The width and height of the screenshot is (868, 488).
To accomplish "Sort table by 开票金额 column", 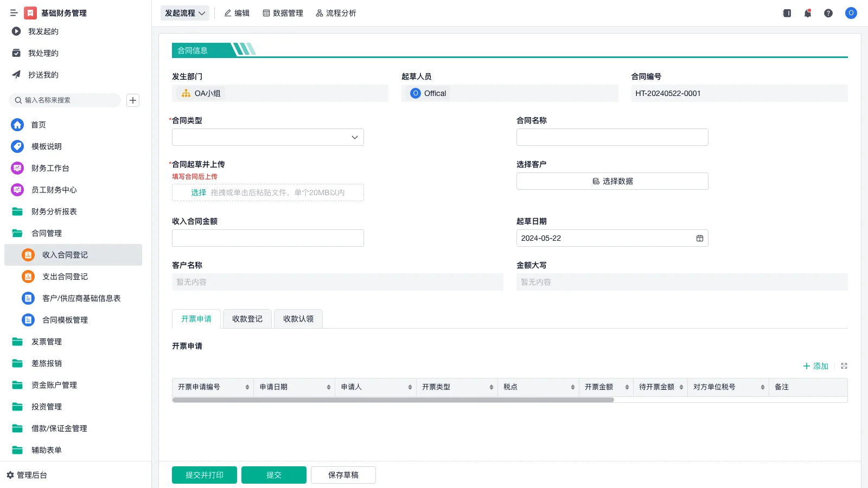I will [x=627, y=387].
